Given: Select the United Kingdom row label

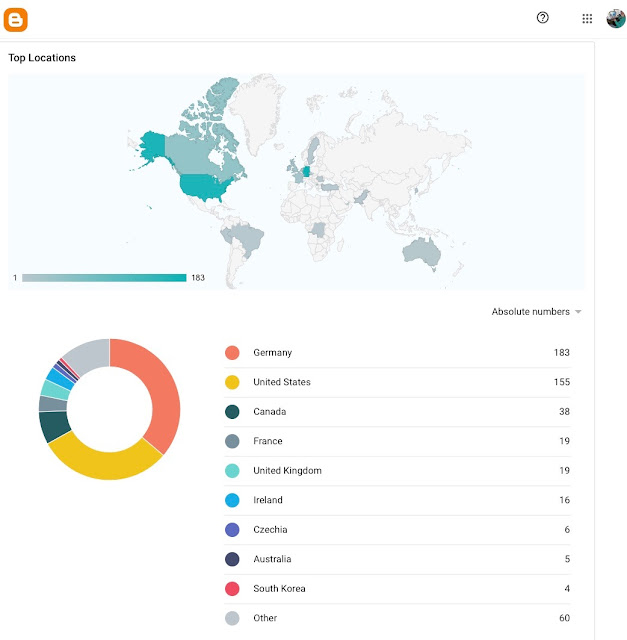Looking at the screenshot, I should coord(287,471).
